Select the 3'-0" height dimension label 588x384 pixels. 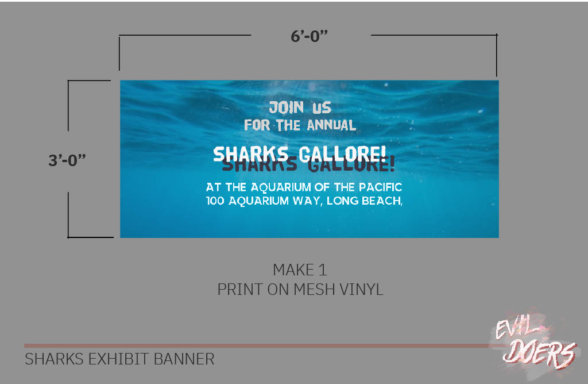[67, 160]
